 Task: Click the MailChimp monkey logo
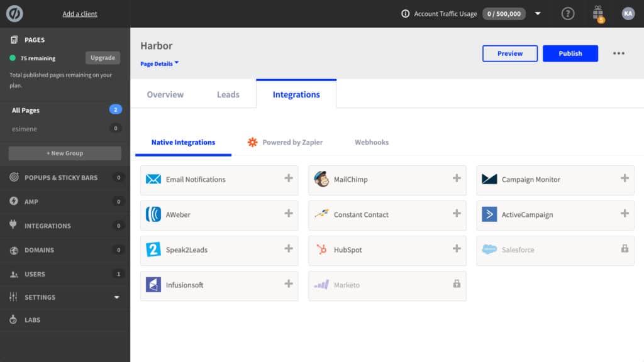(321, 179)
